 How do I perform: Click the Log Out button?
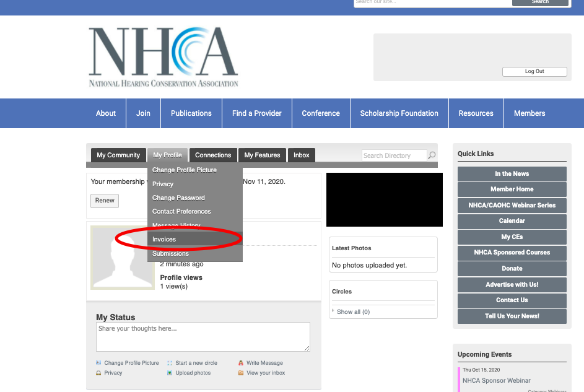534,71
